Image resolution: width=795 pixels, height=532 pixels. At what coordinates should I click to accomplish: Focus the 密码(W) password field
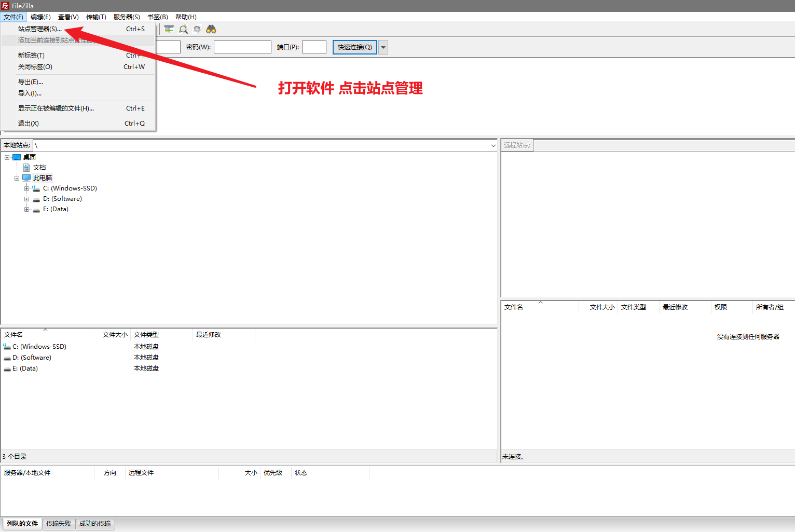point(242,47)
